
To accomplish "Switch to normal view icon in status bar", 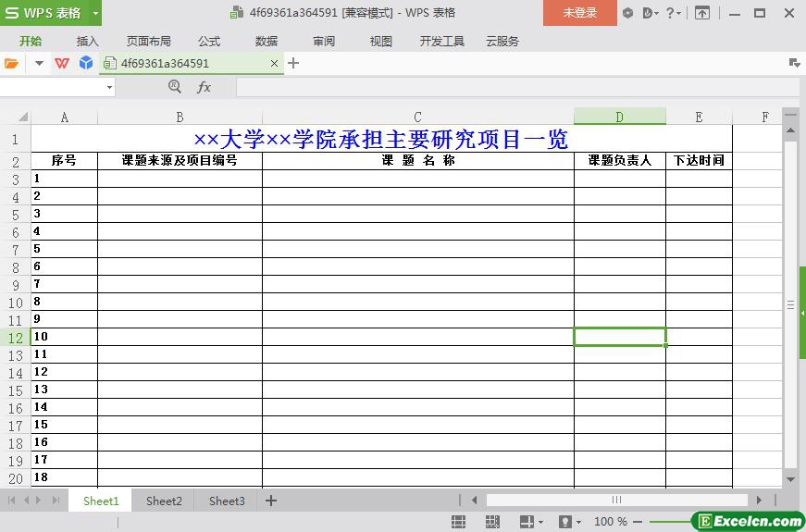I will (x=458, y=522).
